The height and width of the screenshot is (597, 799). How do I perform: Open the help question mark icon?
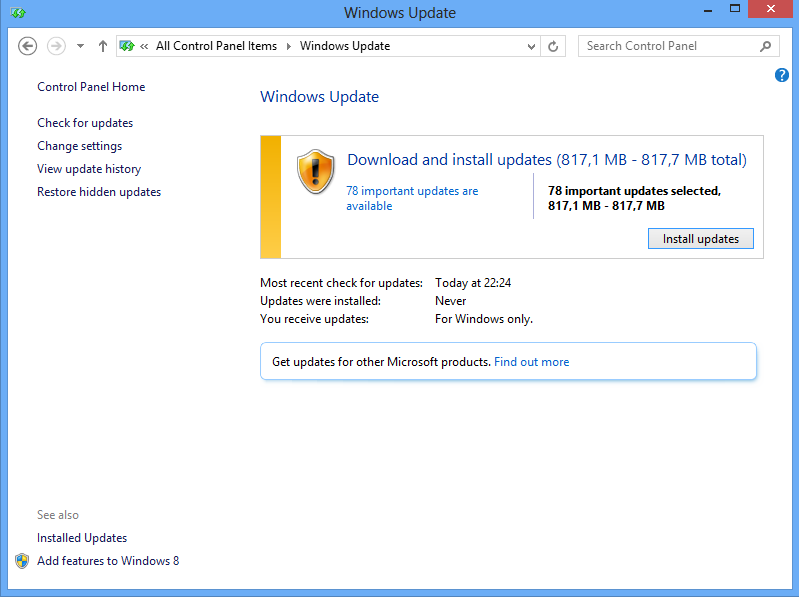coord(782,76)
